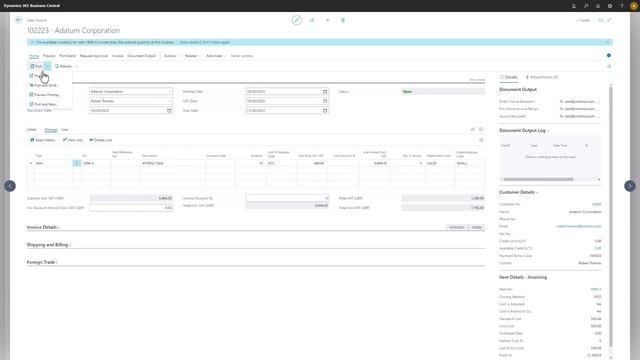The height and width of the screenshot is (360, 640).
Task: Expand the Shipping and Billing section
Action: [x=49, y=245]
